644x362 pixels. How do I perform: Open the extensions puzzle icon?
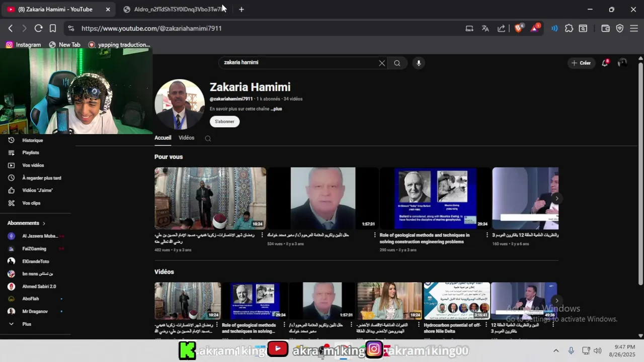pos(569,29)
